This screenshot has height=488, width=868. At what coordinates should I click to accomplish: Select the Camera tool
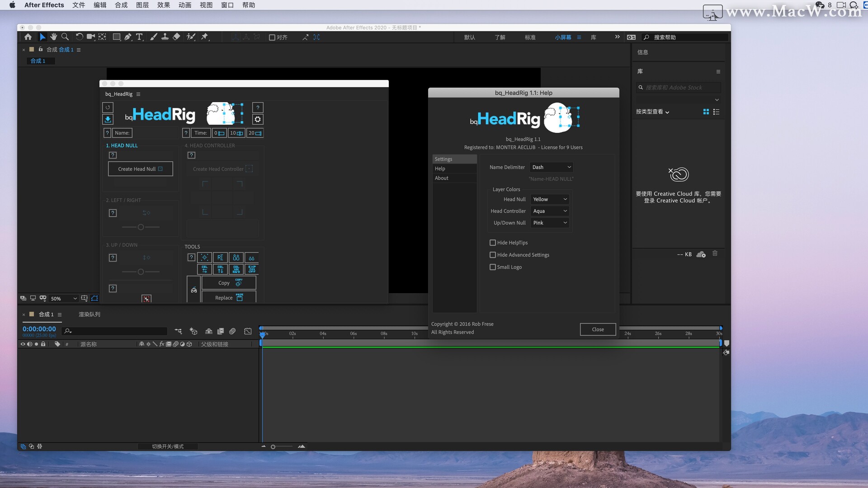coord(91,37)
